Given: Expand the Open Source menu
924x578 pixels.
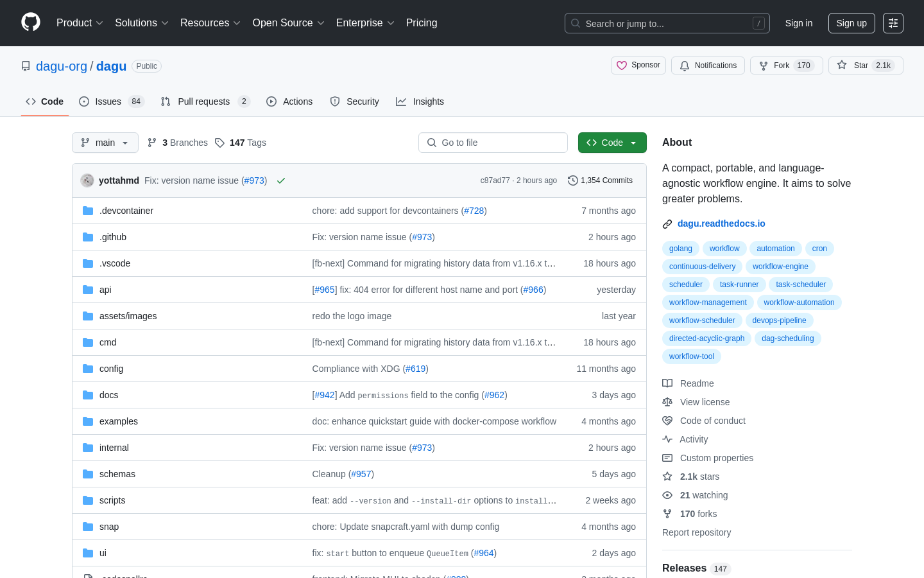Looking at the screenshot, I should coord(289,23).
